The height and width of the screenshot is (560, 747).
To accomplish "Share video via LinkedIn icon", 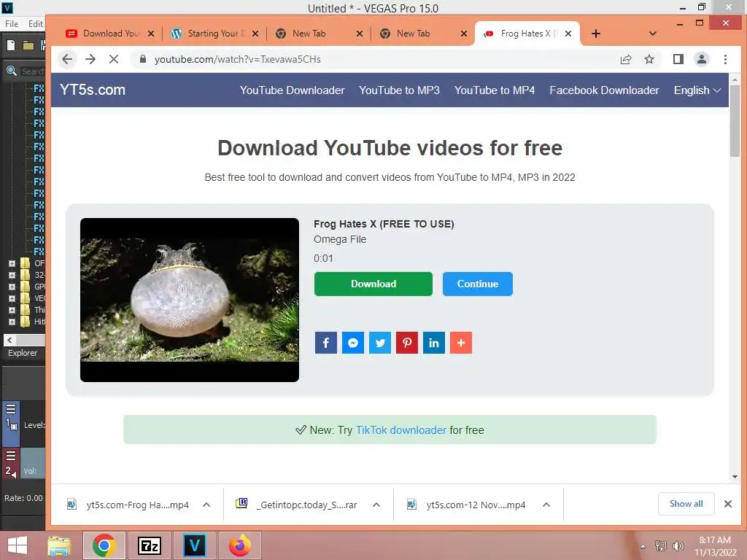I will tap(434, 343).
